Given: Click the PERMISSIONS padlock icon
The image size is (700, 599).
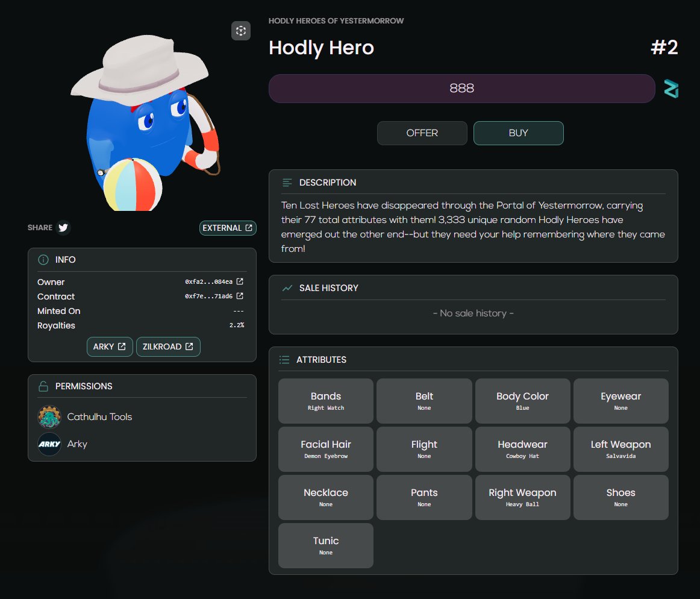Looking at the screenshot, I should tap(43, 386).
